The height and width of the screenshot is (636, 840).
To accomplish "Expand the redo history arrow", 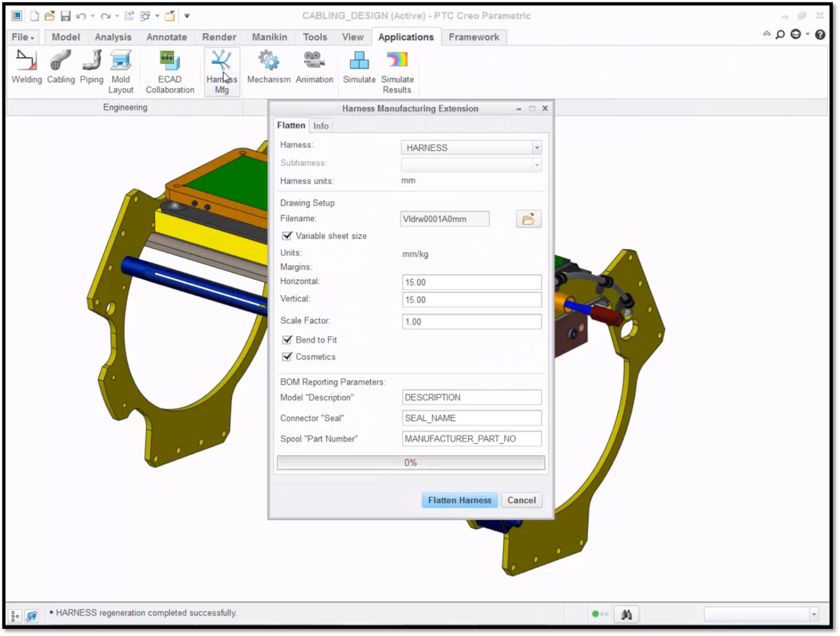I will (x=117, y=16).
